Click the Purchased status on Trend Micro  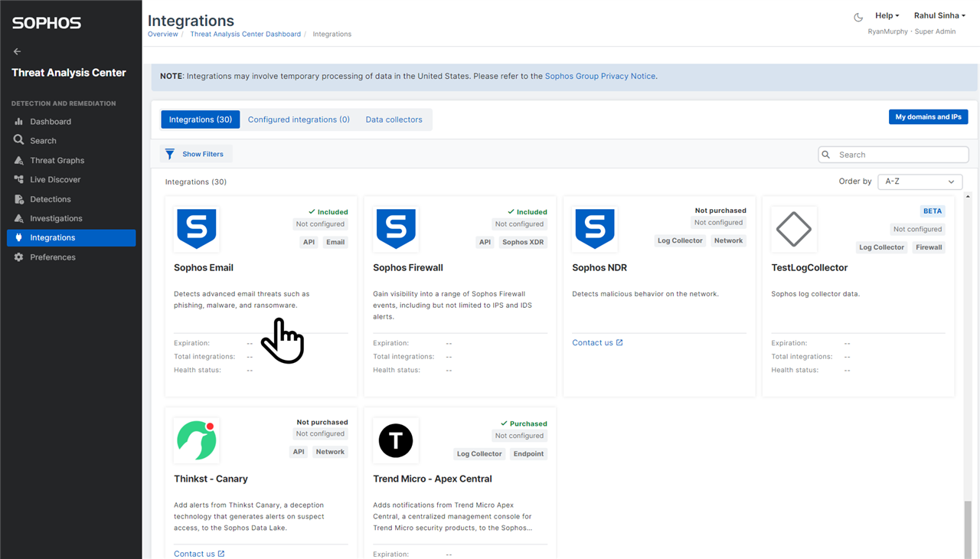[524, 423]
